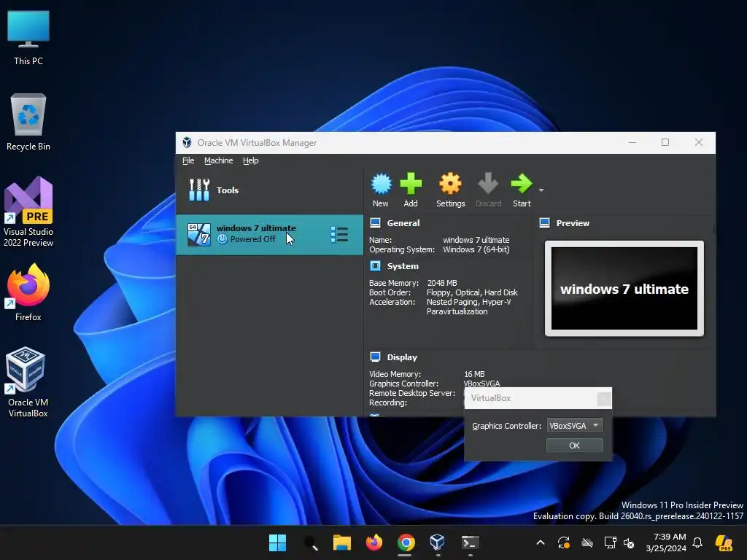Click the Discard toolbar icon
The width and height of the screenshot is (747, 560).
(488, 190)
